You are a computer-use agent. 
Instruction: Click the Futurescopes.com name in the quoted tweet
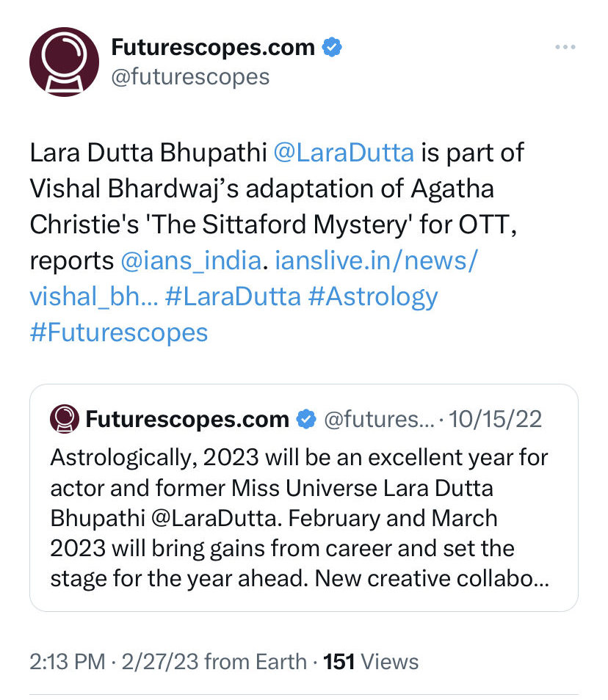(187, 419)
